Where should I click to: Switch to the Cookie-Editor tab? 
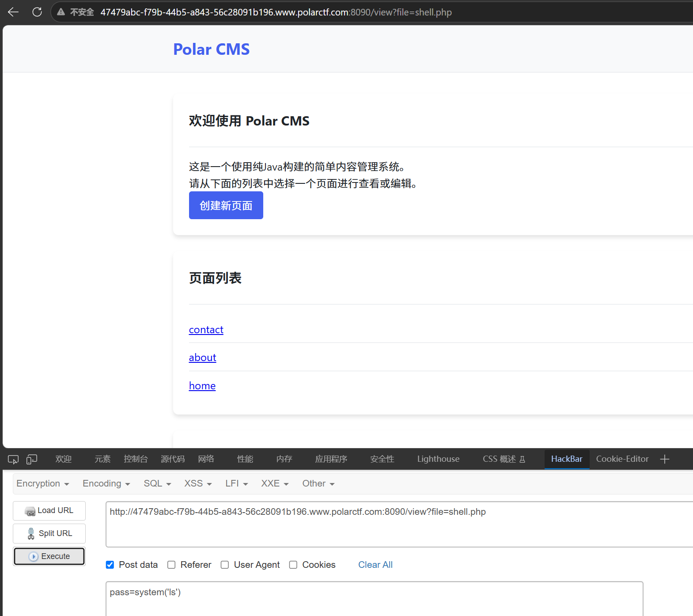pyautogui.click(x=622, y=459)
